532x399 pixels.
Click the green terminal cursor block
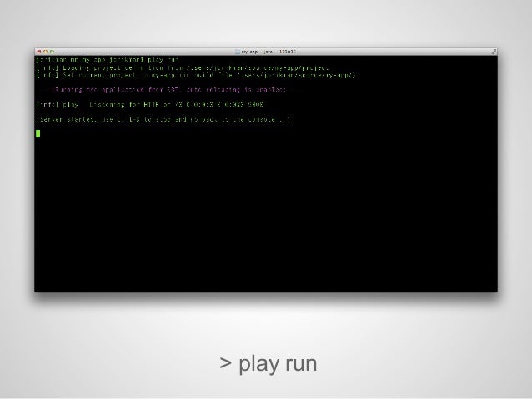[38, 133]
